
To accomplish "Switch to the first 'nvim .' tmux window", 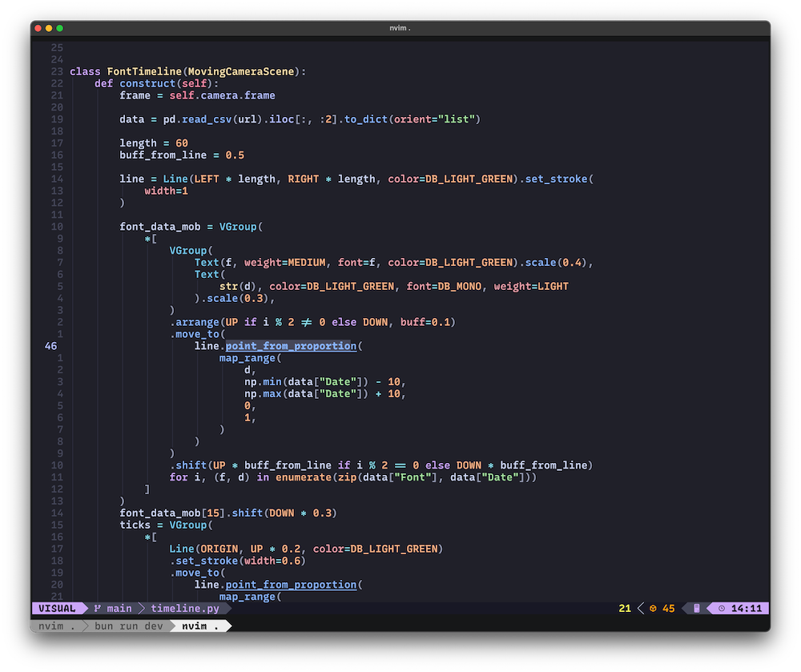I will (57, 626).
